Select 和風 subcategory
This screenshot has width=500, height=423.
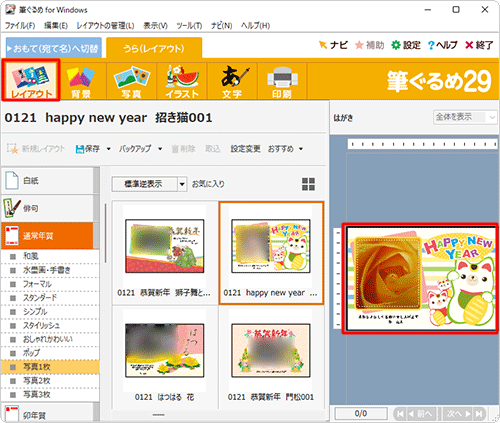click(50, 256)
